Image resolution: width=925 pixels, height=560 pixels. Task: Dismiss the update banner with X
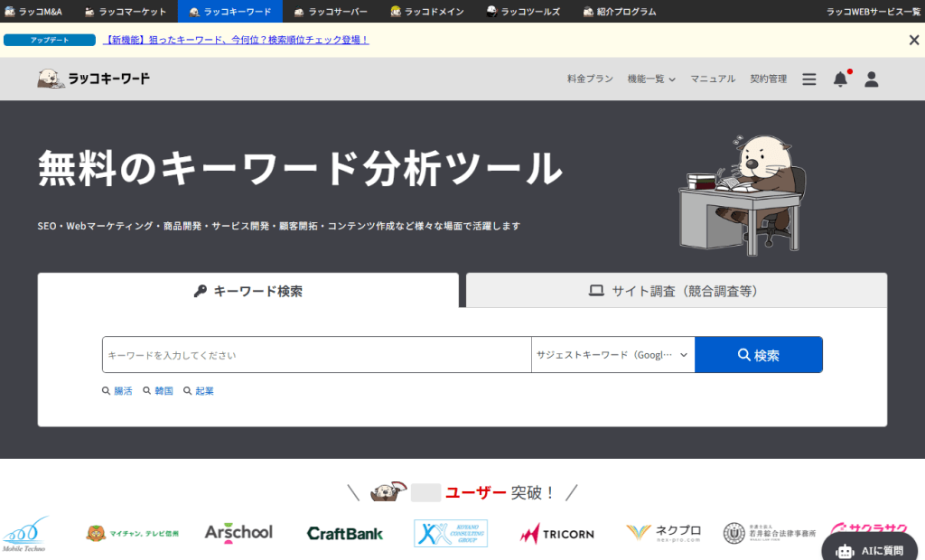pyautogui.click(x=913, y=40)
